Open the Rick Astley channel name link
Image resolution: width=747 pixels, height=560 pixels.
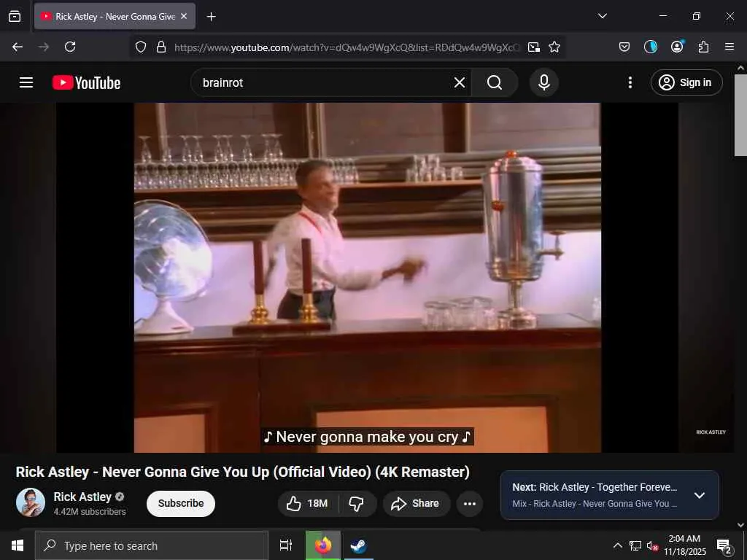point(82,497)
